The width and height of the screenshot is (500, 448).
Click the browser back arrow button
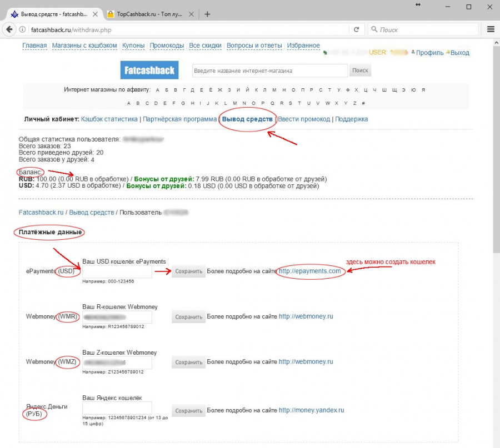click(9, 29)
